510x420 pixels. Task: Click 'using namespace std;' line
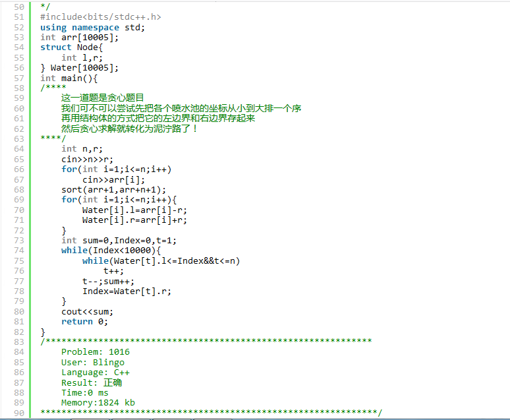[x=92, y=27]
